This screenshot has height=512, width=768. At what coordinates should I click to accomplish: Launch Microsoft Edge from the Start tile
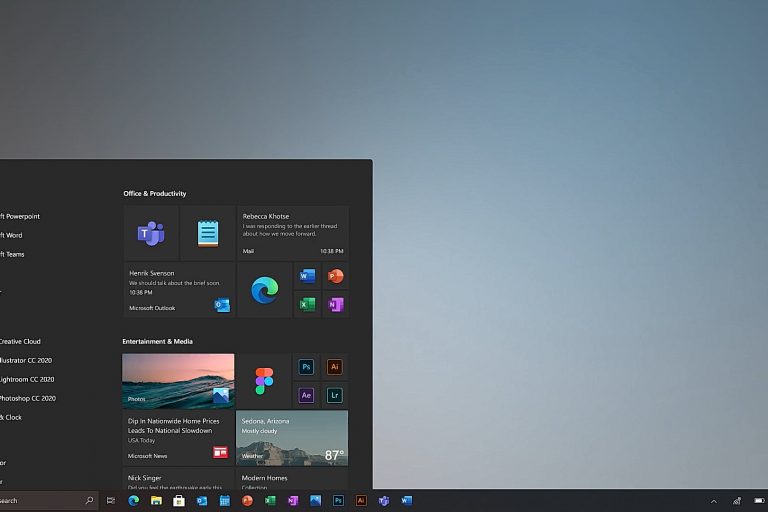pos(264,290)
